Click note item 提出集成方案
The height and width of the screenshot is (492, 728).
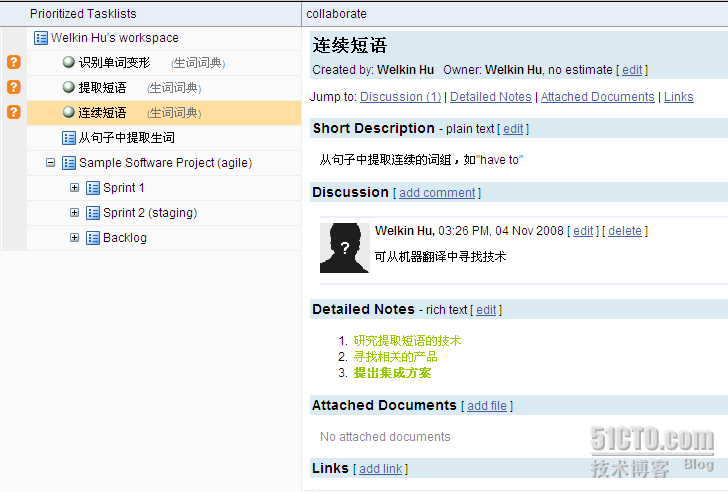(x=392, y=373)
